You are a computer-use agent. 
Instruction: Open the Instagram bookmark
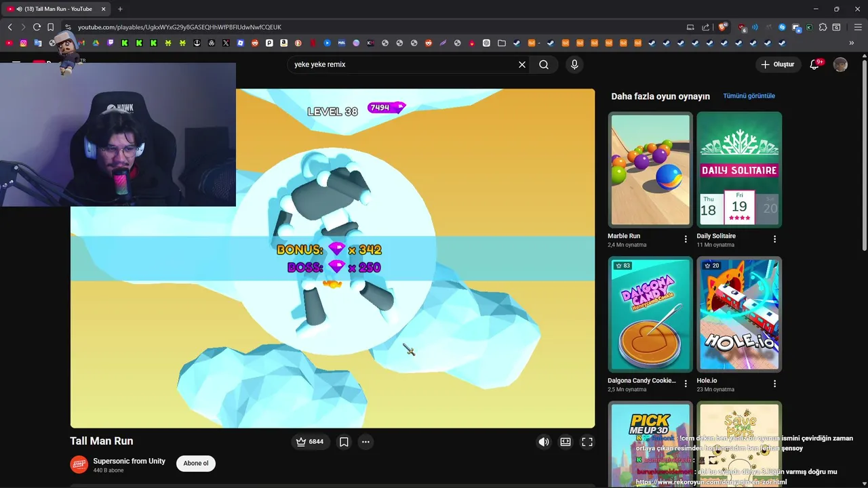pyautogui.click(x=24, y=43)
